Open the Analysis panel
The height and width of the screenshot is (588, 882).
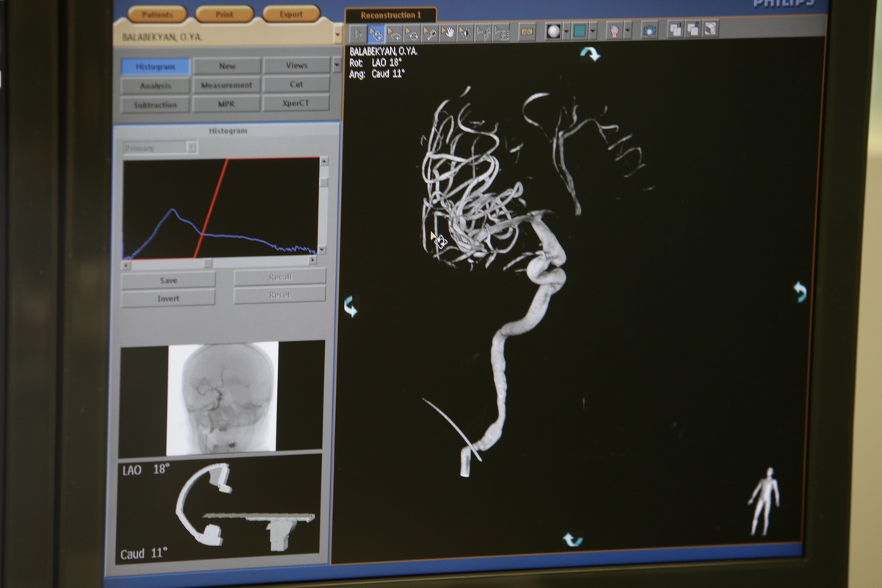point(155,86)
